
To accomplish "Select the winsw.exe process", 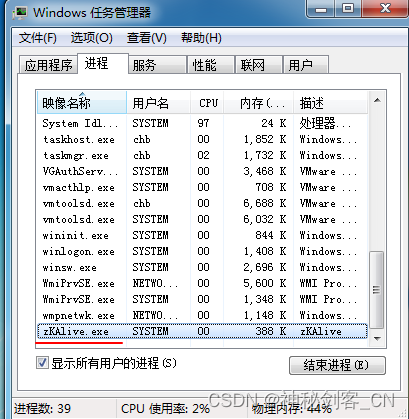I will tap(202, 267).
